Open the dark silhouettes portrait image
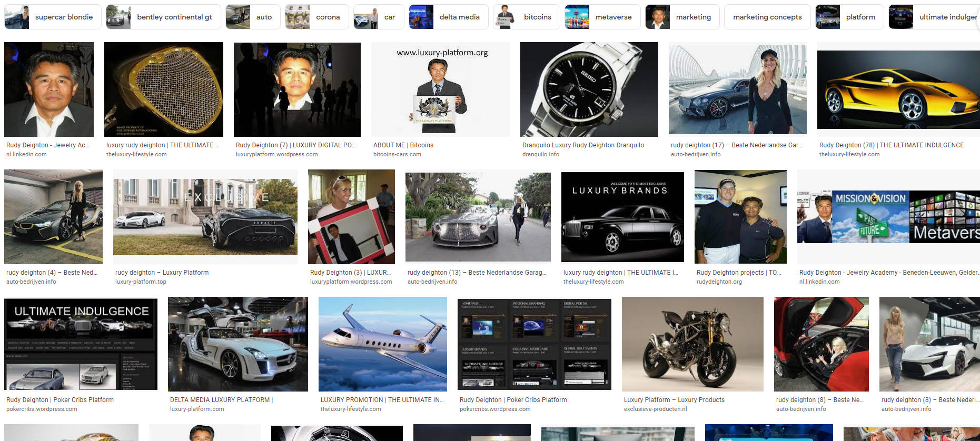This screenshot has width=980, height=441. pyautogui.click(x=297, y=89)
